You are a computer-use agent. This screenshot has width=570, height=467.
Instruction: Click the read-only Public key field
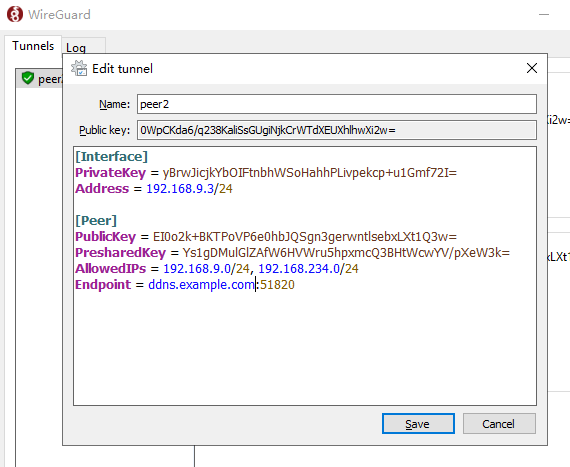coord(337,130)
